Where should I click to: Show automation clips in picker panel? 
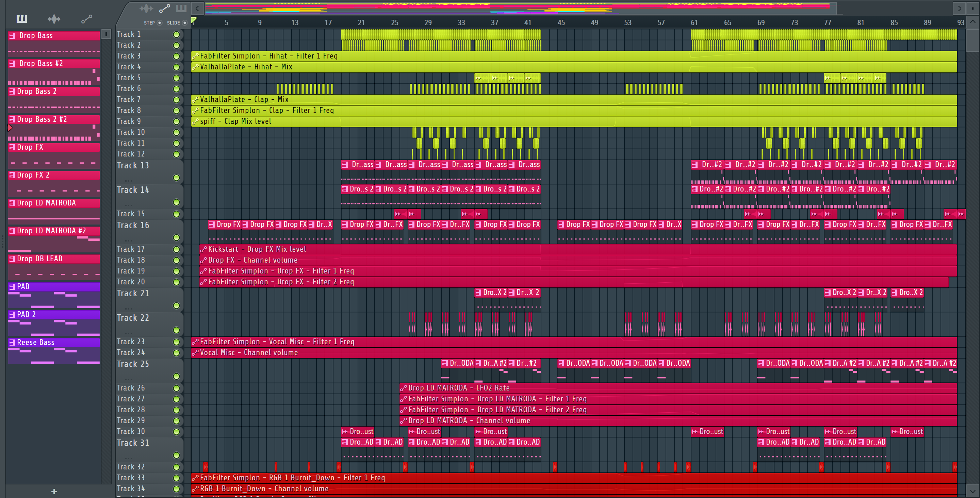coord(87,19)
